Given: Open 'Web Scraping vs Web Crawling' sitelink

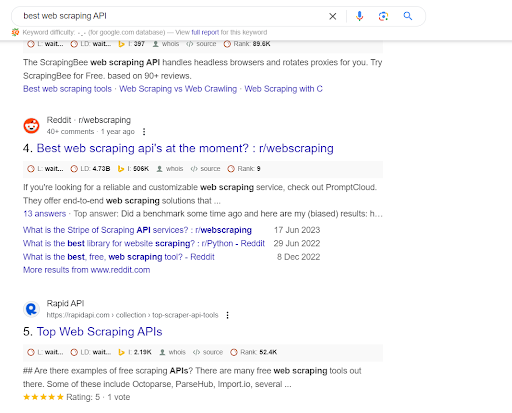Looking at the screenshot, I should (x=178, y=89).
